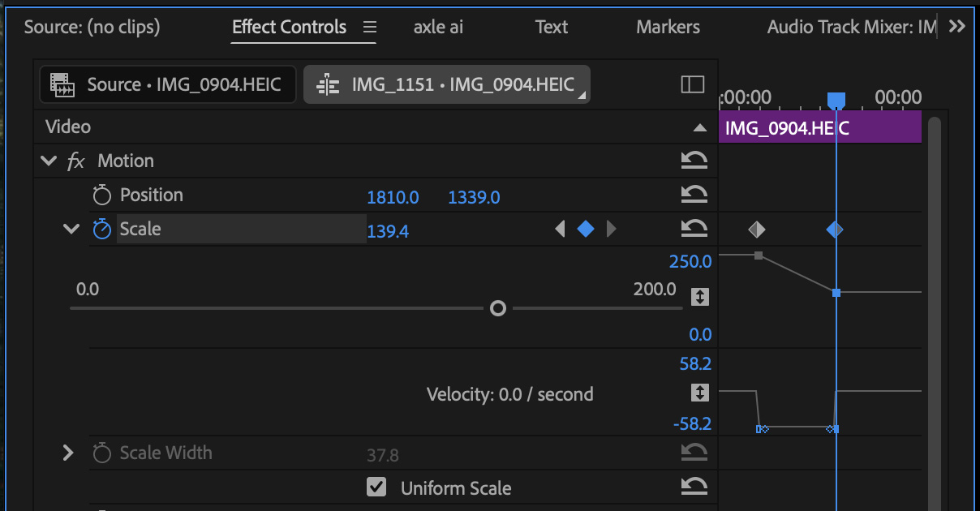Go to previous Scale keyframe
Image resolution: width=980 pixels, height=511 pixels.
pos(560,230)
